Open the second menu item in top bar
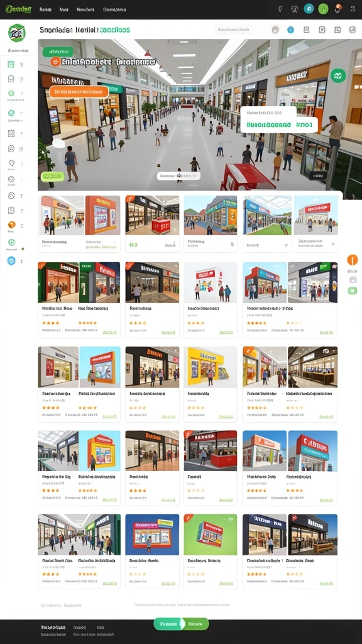362x644 pixels. point(63,9)
